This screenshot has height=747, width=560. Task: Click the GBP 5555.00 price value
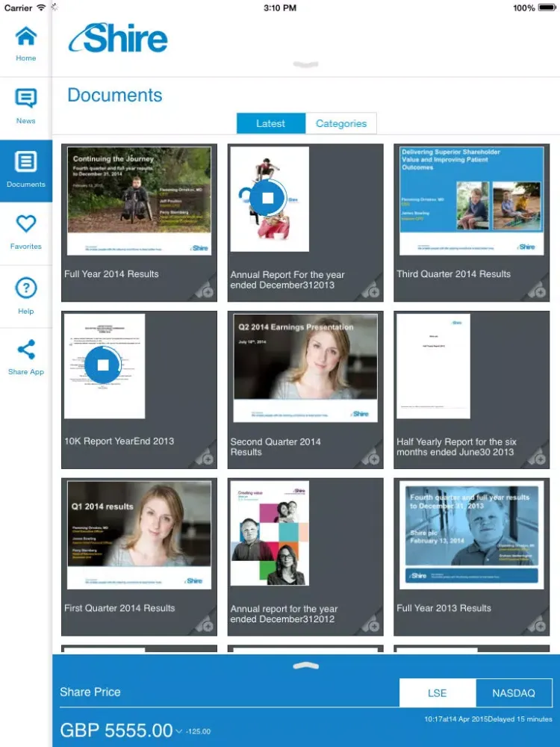tap(116, 731)
